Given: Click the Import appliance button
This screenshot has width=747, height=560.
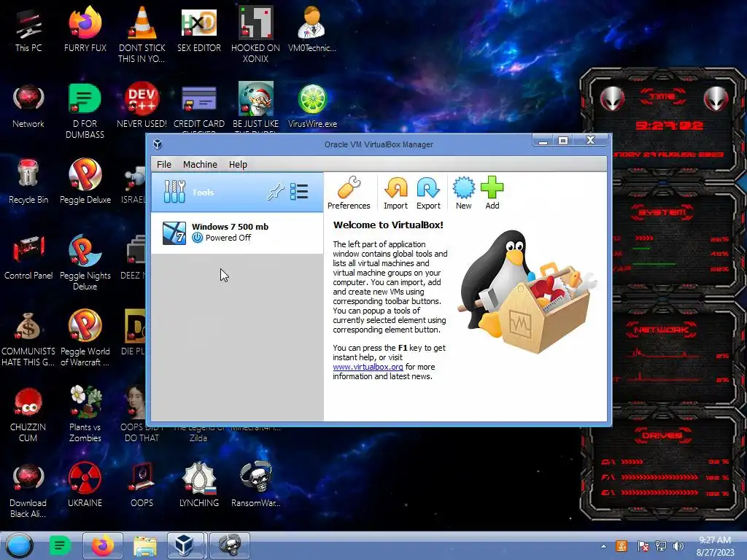Looking at the screenshot, I should tap(395, 192).
